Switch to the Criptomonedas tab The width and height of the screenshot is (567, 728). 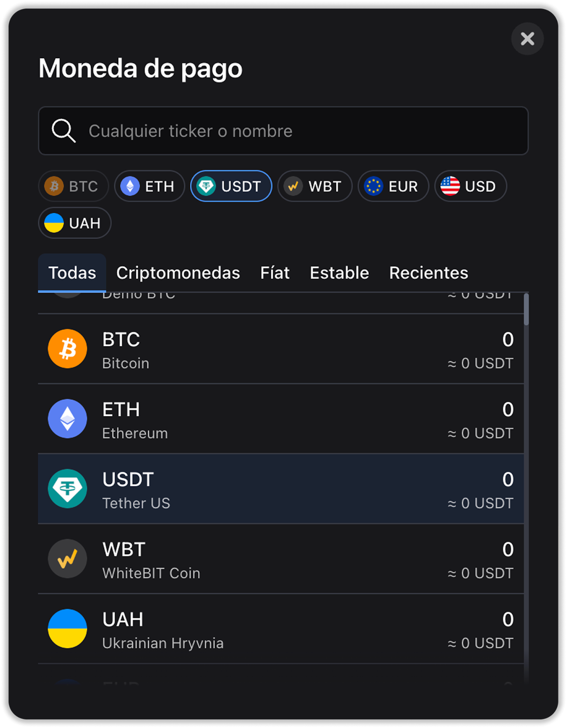pos(178,273)
